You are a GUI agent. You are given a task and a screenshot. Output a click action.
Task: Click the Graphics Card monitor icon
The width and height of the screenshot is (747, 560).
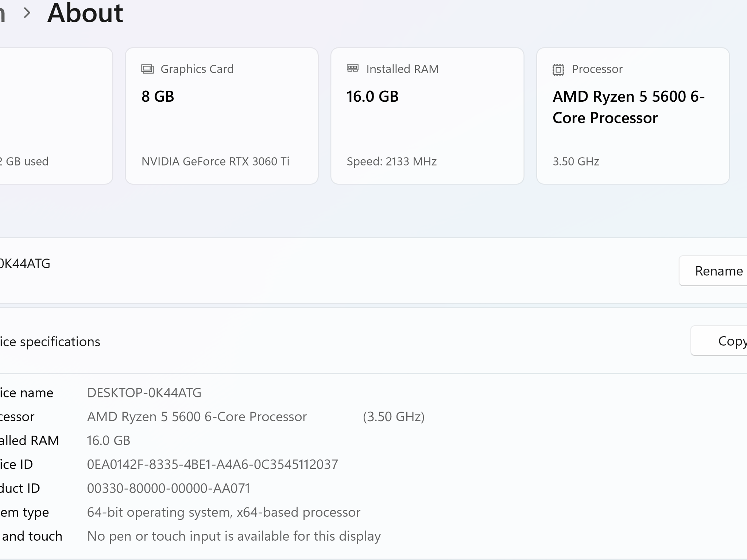pyautogui.click(x=147, y=69)
